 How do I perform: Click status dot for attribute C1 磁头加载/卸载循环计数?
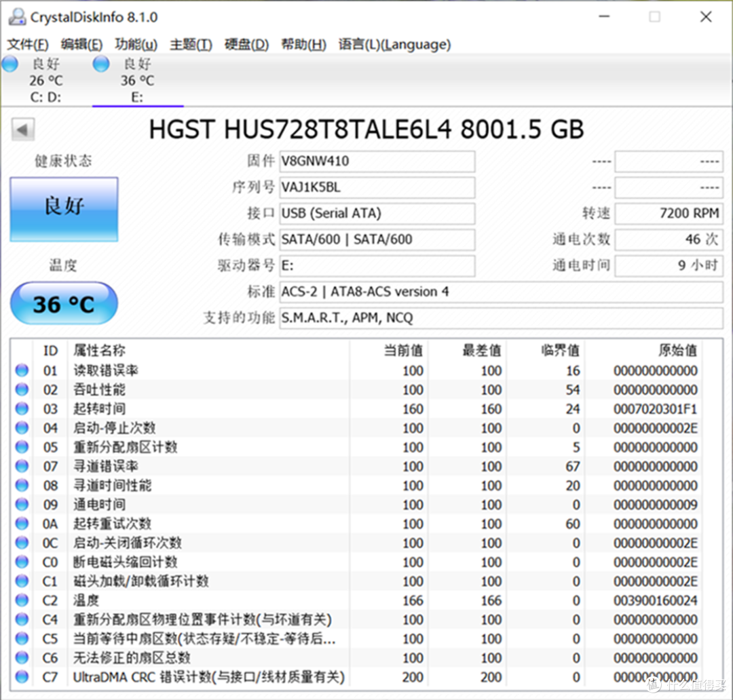click(22, 581)
